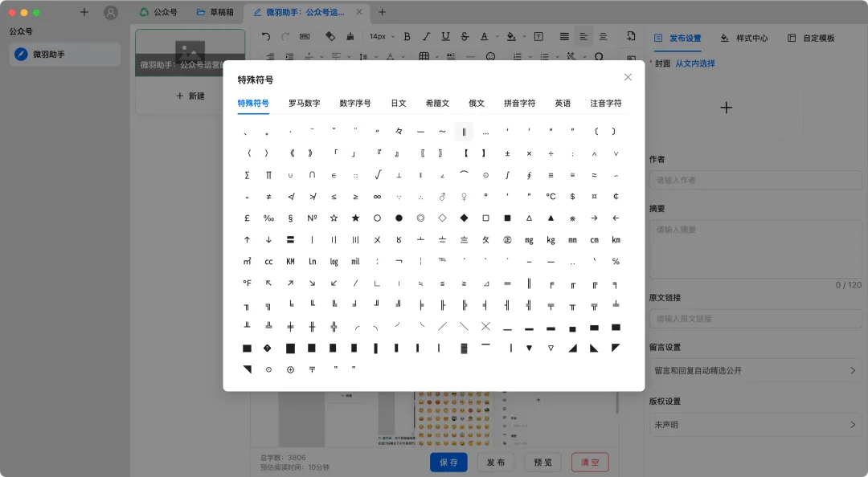
Task: Toggle bold in editor toolbar
Action: 407,36
